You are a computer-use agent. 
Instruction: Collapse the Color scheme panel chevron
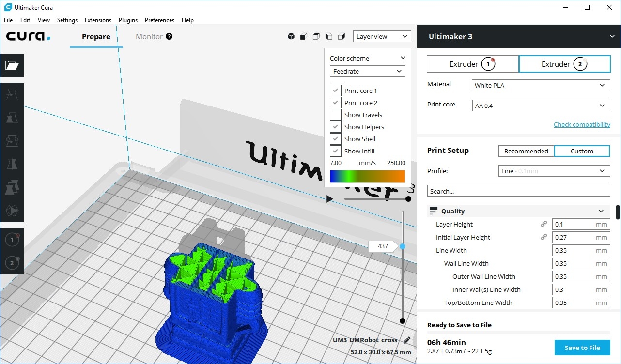pyautogui.click(x=403, y=58)
